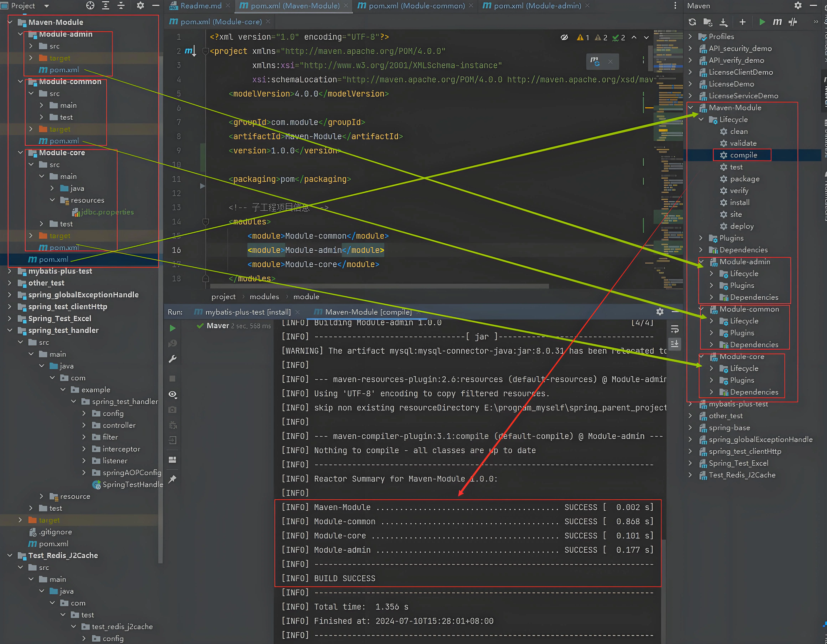Image resolution: width=827 pixels, height=644 pixels.
Task: Click the Toggle Skip Tests Mode icon
Action: [793, 22]
